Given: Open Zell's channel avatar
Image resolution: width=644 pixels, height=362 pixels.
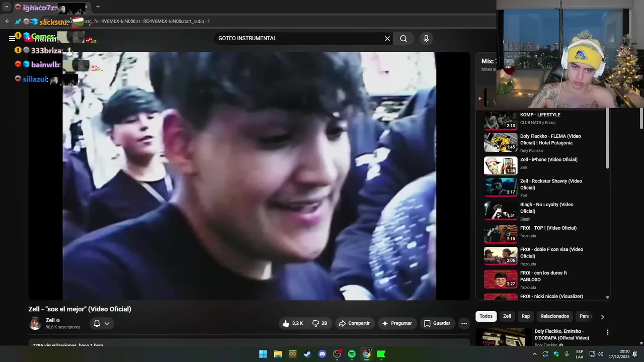Looking at the screenshot, I should (35, 323).
